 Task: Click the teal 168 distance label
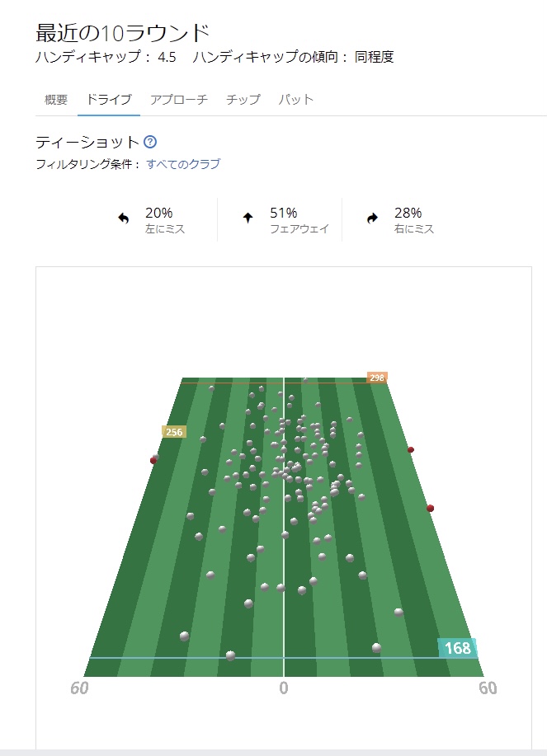pyautogui.click(x=457, y=648)
